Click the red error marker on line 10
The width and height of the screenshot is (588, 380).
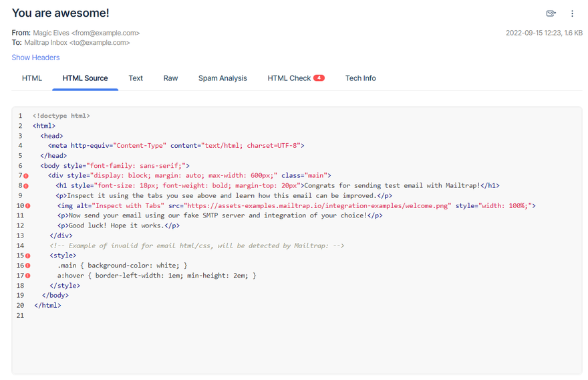click(x=27, y=206)
